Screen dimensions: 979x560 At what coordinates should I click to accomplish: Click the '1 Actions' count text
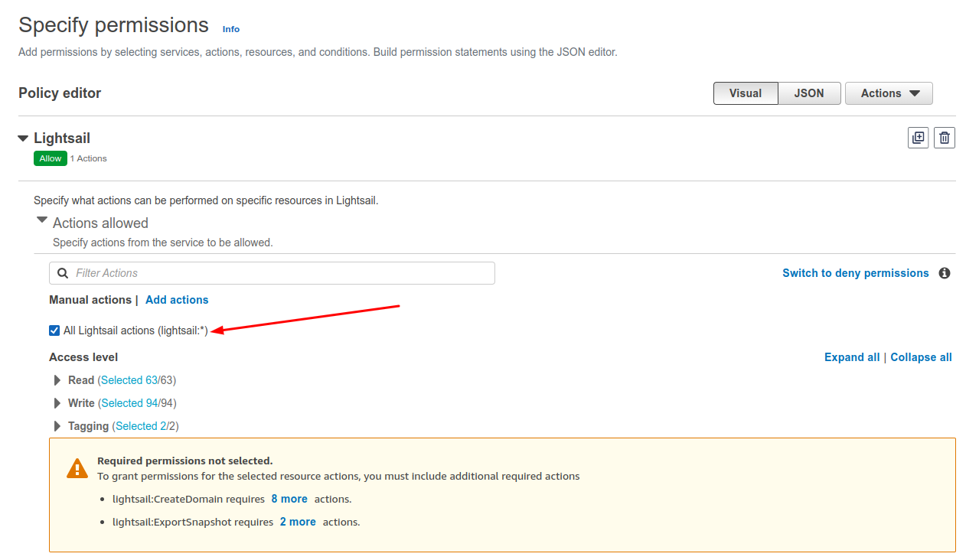pyautogui.click(x=89, y=158)
